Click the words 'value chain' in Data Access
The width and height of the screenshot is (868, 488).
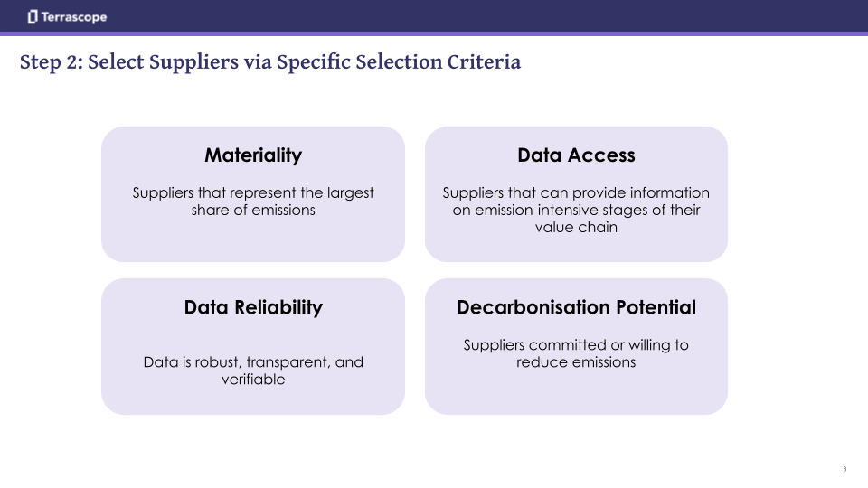click(x=576, y=227)
